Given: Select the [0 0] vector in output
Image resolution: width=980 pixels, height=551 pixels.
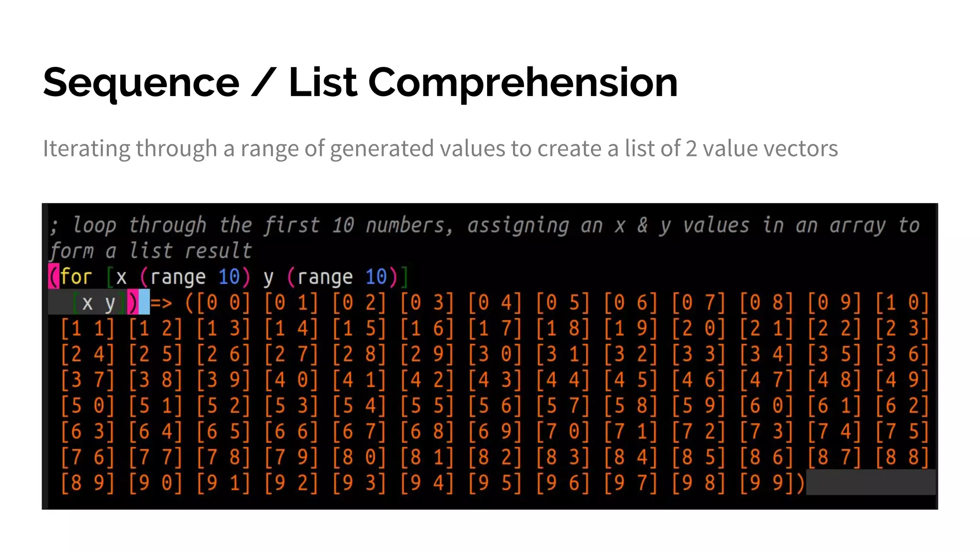Looking at the screenshot, I should click(x=223, y=303).
